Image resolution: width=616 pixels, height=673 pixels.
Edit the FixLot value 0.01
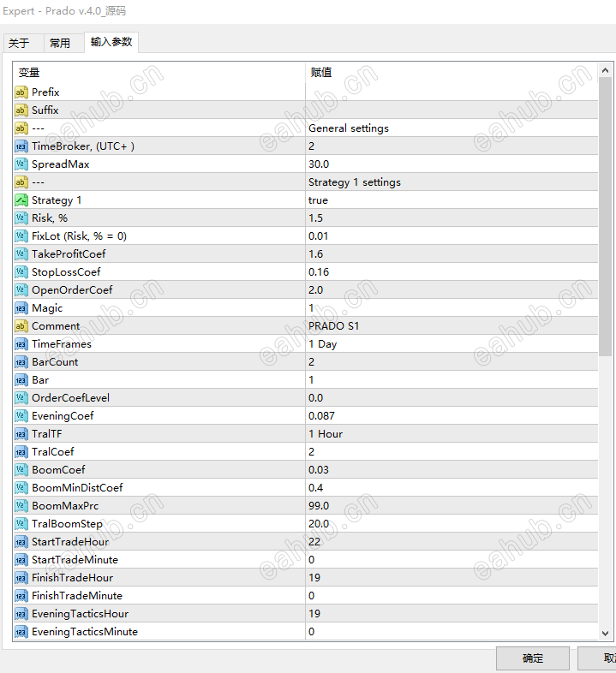(452, 236)
